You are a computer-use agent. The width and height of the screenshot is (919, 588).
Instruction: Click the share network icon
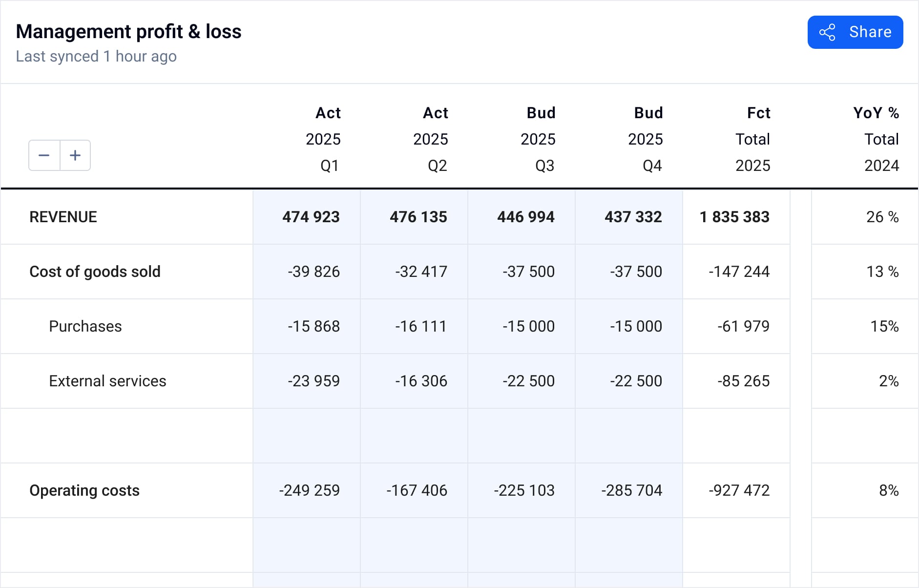pyautogui.click(x=827, y=32)
